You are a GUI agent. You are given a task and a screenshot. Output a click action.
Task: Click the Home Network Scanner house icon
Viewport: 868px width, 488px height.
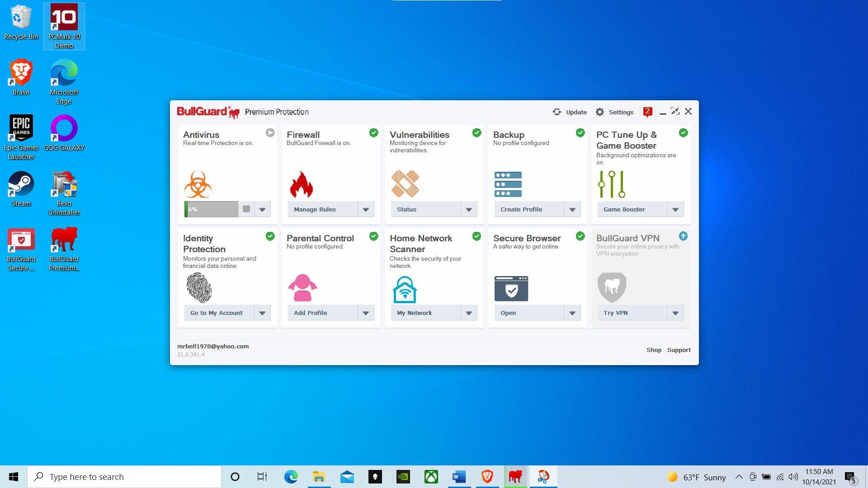(x=405, y=290)
